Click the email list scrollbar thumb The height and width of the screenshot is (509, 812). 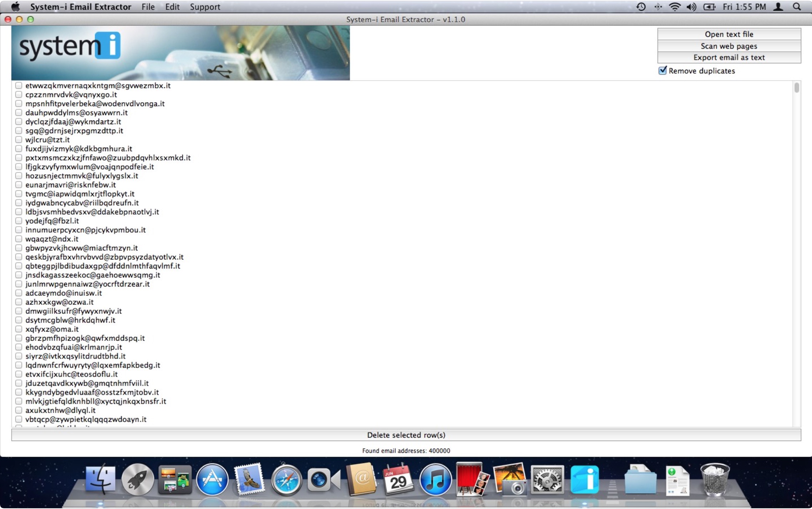(x=797, y=88)
